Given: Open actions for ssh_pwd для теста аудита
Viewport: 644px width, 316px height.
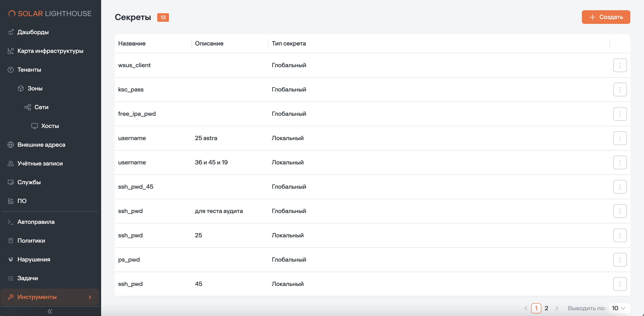Looking at the screenshot, I should pyautogui.click(x=620, y=211).
